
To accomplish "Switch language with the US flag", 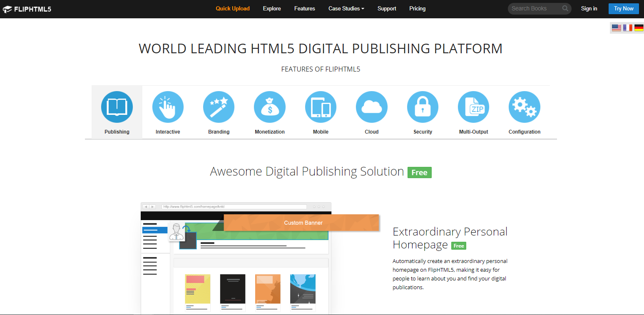I will [617, 28].
